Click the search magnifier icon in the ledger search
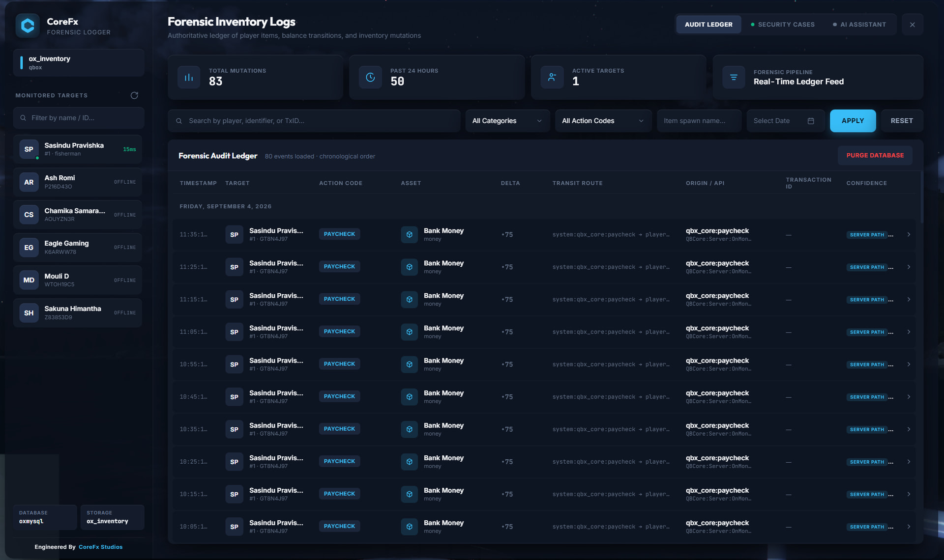This screenshot has width=944, height=560. pyautogui.click(x=179, y=121)
